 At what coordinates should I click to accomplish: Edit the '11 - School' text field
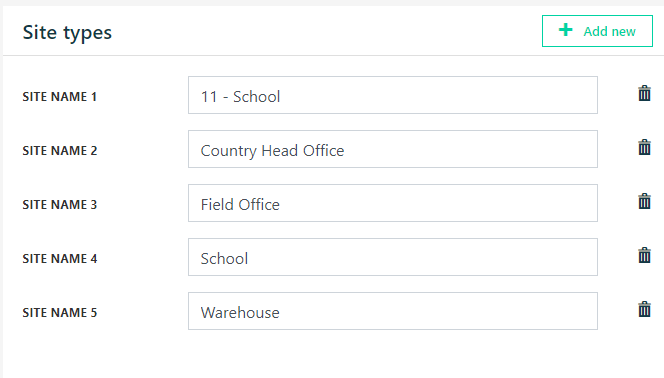coord(393,95)
